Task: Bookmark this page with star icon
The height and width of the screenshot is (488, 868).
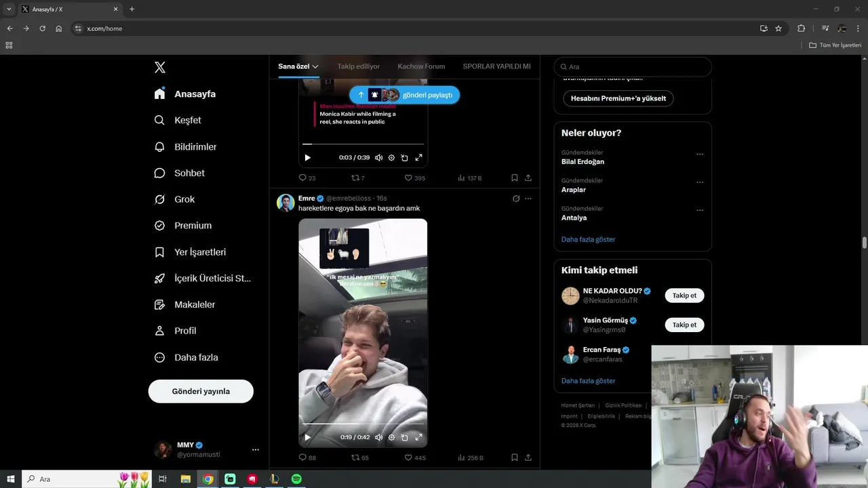Action: coord(778,28)
